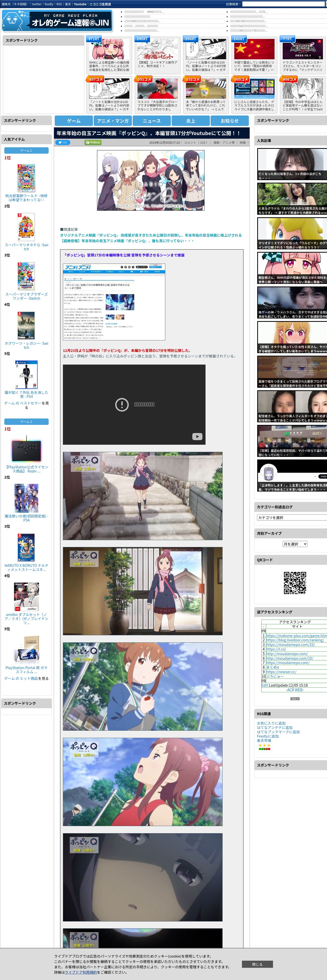Click the small ACR WEB badge

pos(295,699)
